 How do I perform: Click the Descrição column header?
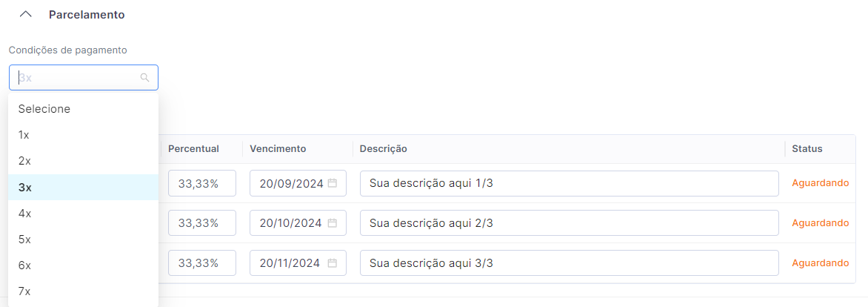pyautogui.click(x=383, y=148)
